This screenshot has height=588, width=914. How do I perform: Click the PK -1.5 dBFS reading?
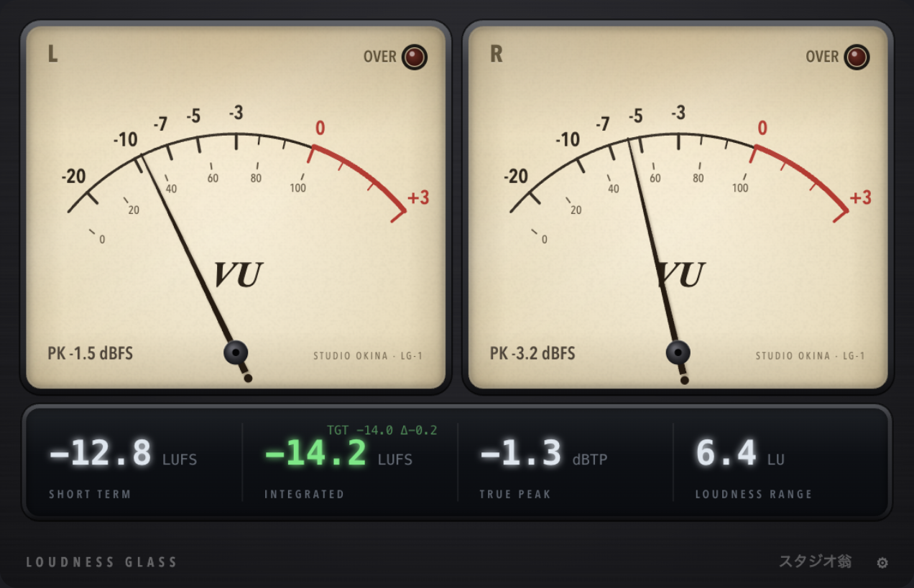(x=91, y=353)
